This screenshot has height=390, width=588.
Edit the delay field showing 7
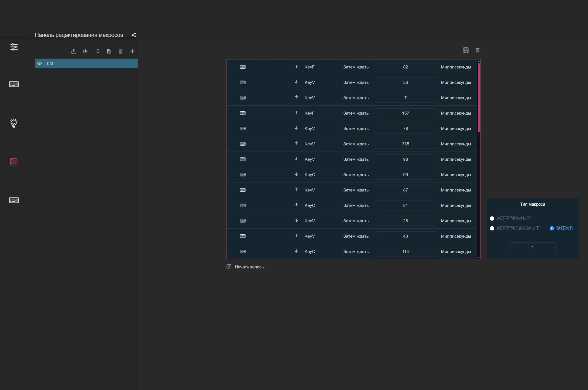[405, 98]
